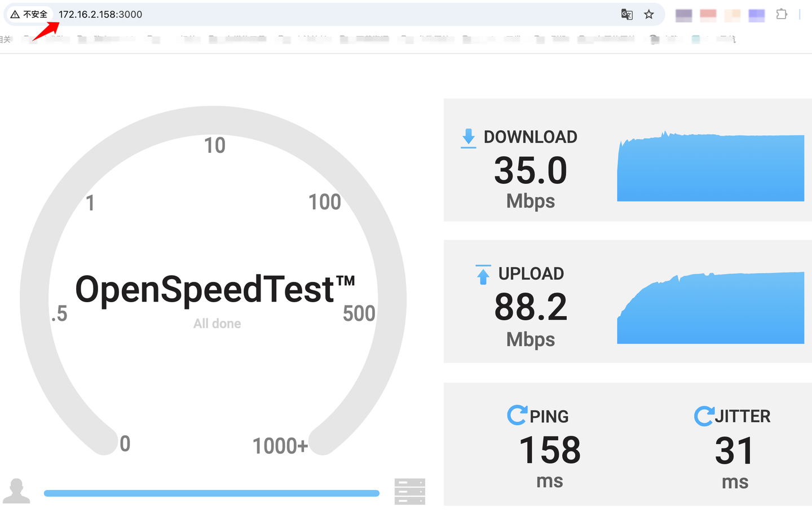Click the upload arrow icon
The image size is (812, 517).
[483, 275]
